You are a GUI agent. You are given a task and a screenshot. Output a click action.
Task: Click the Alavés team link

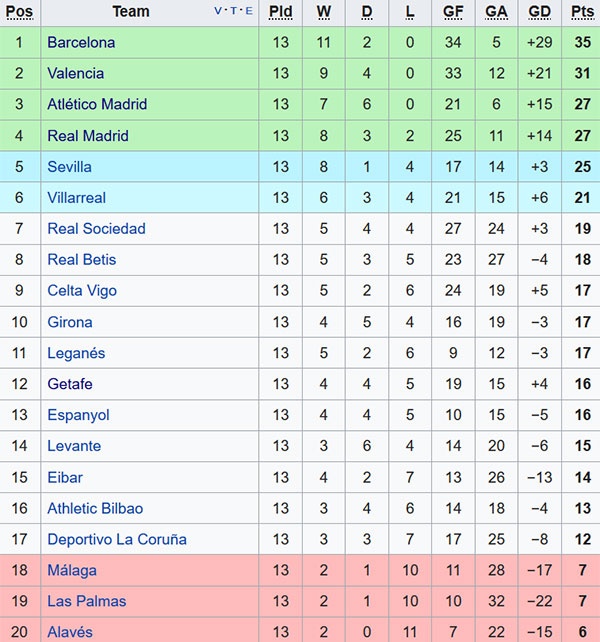pos(70,632)
